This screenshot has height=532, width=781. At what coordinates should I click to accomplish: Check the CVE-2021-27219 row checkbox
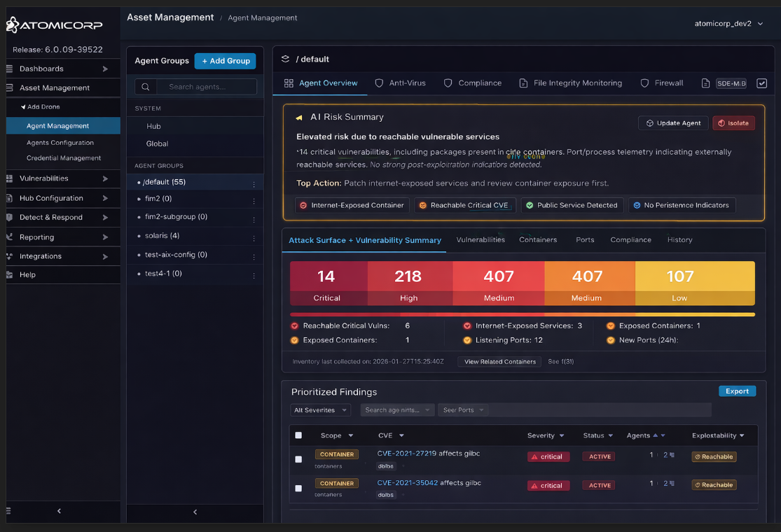[x=298, y=459]
